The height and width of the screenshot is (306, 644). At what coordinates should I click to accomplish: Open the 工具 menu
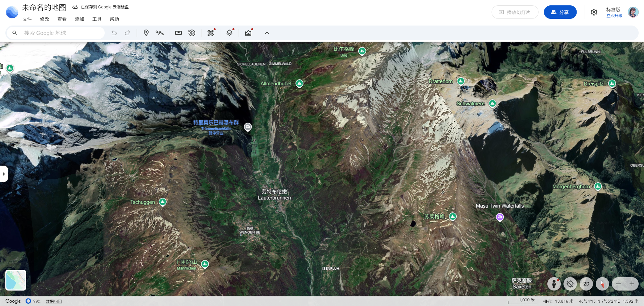click(x=97, y=19)
